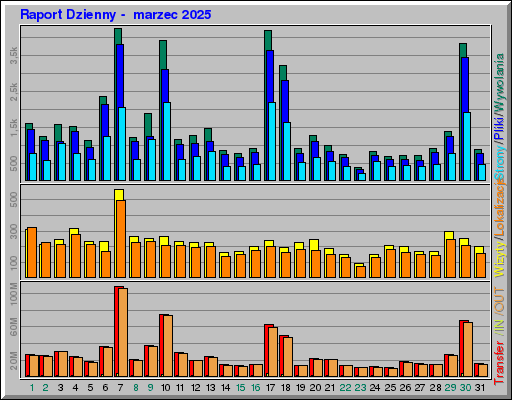512x400 pixels.
Task: Click day label "13"
Action: [x=210, y=388]
